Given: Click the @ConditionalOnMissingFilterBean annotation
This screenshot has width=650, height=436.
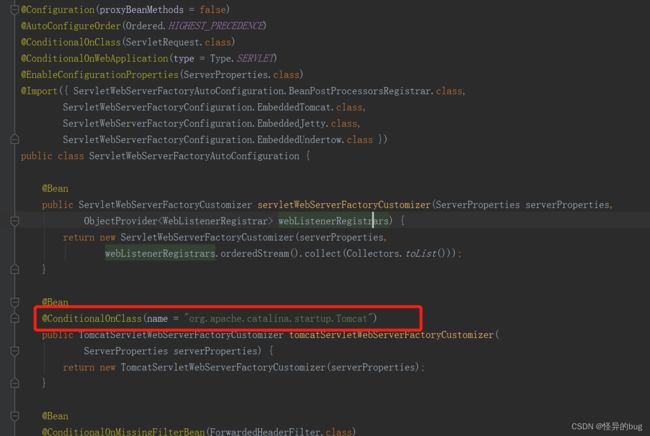Looking at the screenshot, I should (123, 431).
